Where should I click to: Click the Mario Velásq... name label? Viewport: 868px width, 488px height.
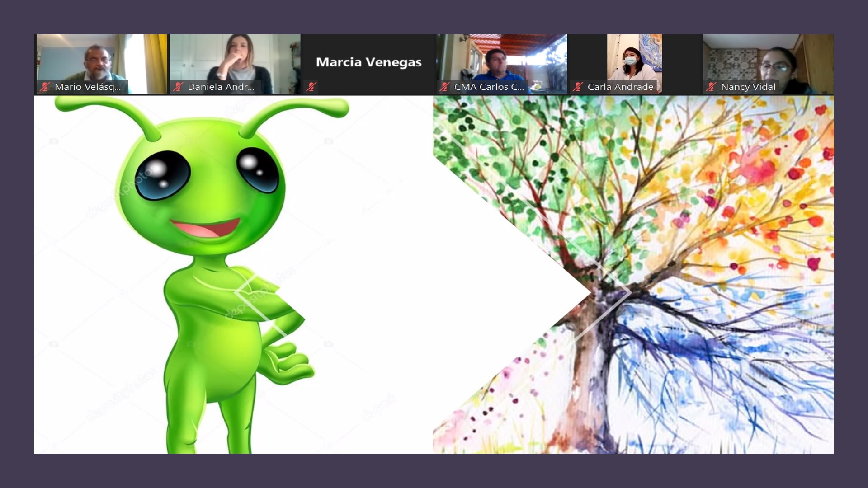pos(88,87)
